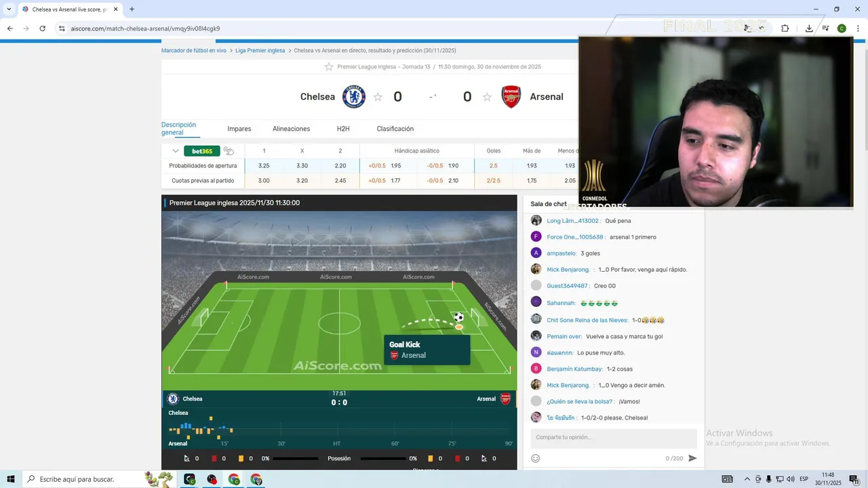Image resolution: width=868 pixels, height=488 pixels.
Task: Click Arsenal crest in live tracker bar
Action: (x=505, y=399)
